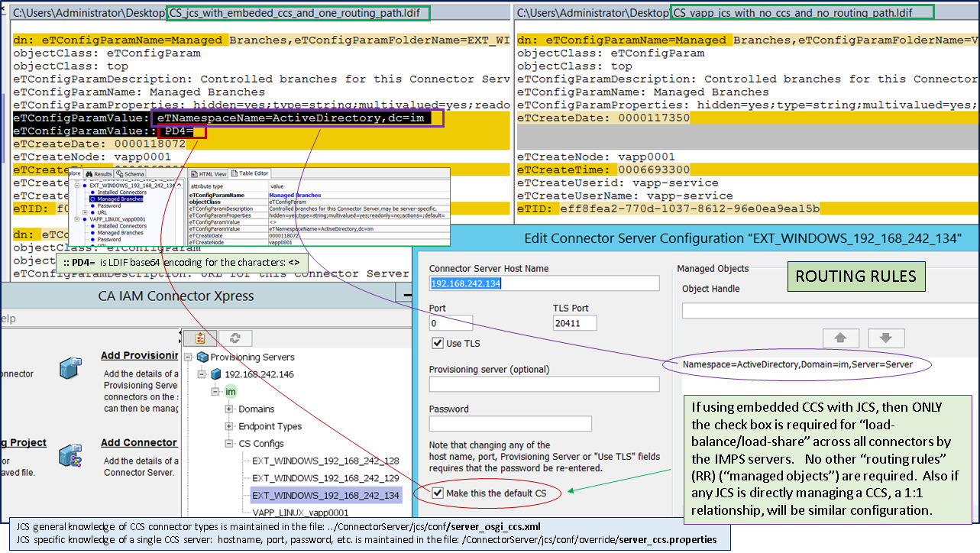Click the 'attribute type' column header
The height and width of the screenshot is (553, 980).
228,186
